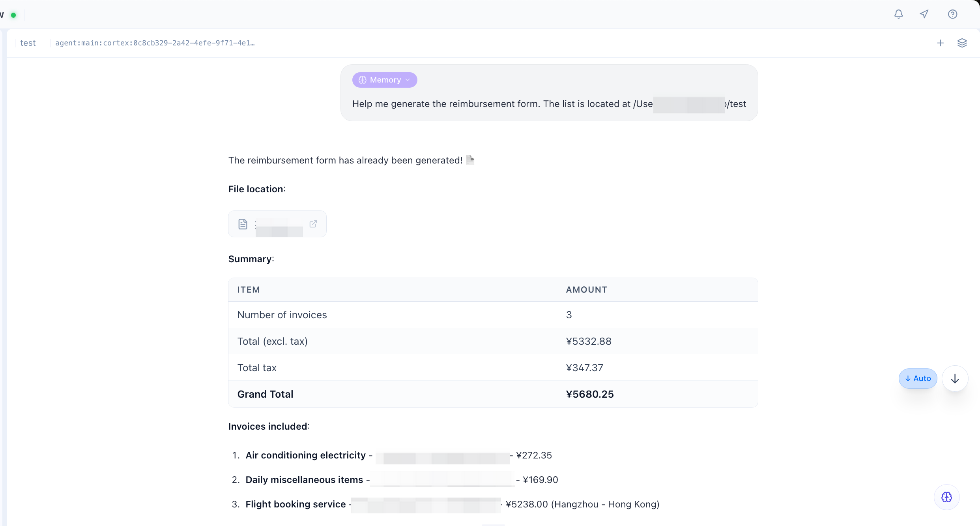Click the ITEM column header
This screenshot has height=526, width=980.
tap(249, 289)
